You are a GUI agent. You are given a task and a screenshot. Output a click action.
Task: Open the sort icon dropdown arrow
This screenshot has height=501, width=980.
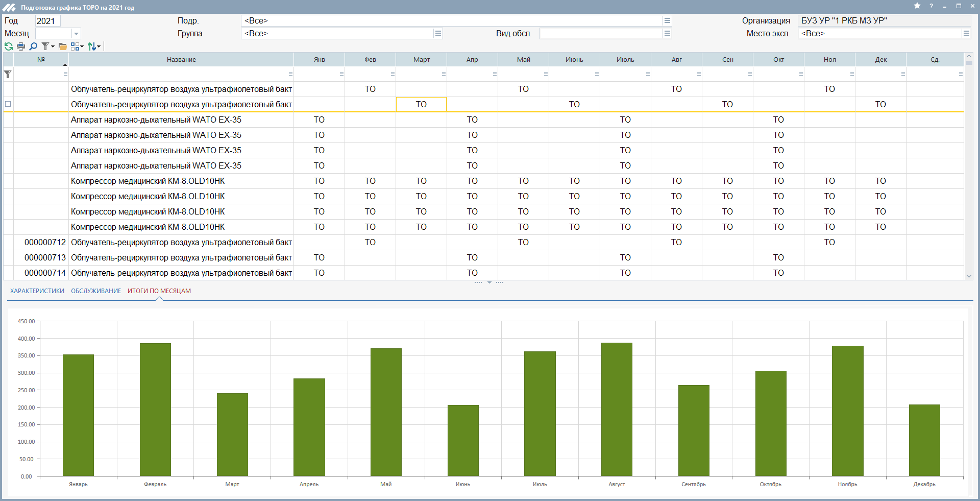pos(99,46)
